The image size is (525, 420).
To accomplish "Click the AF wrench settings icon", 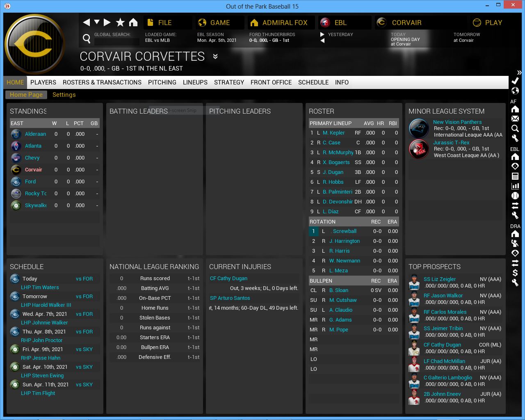I will pyautogui.click(x=515, y=138).
